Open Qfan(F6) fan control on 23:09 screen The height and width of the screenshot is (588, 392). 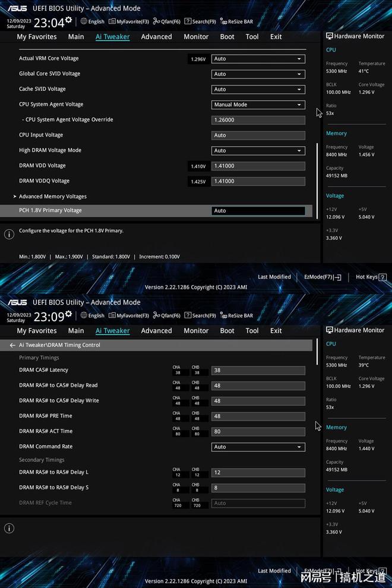166,316
